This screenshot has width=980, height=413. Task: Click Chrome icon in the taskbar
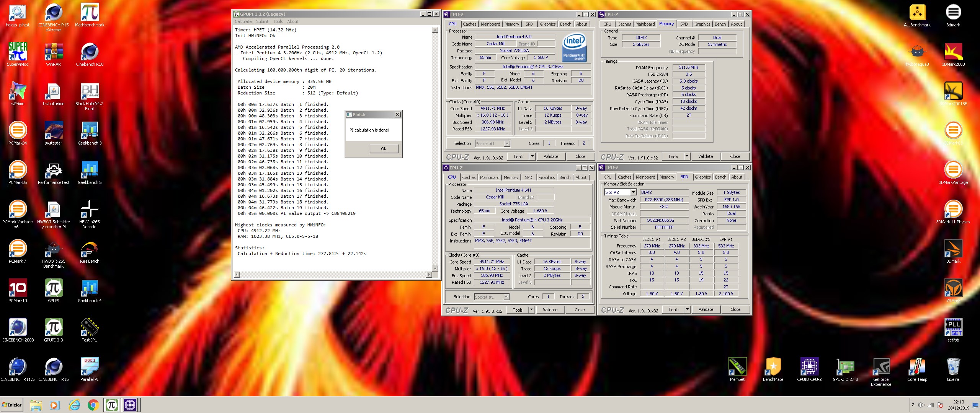tap(93, 405)
